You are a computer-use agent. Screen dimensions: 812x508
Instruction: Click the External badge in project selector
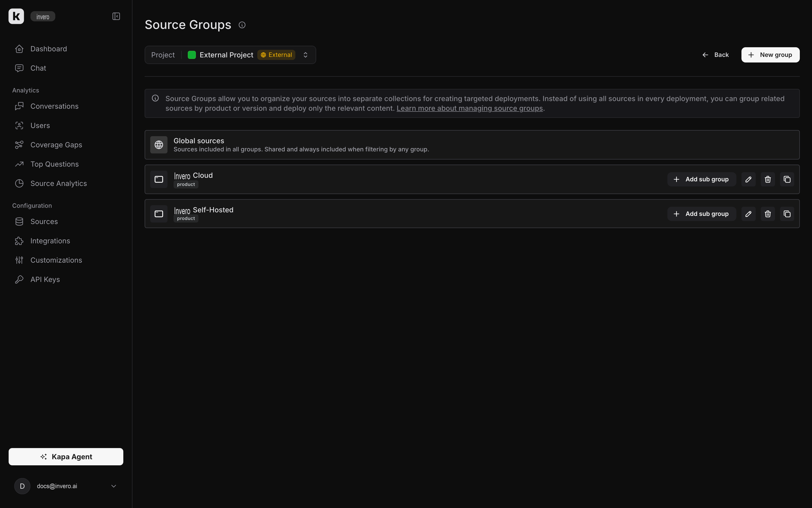pos(276,55)
